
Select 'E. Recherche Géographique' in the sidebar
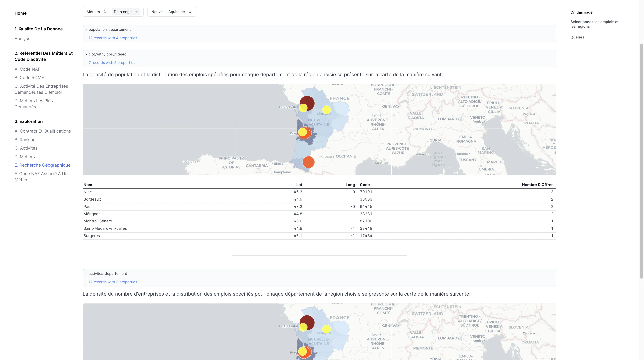click(42, 165)
